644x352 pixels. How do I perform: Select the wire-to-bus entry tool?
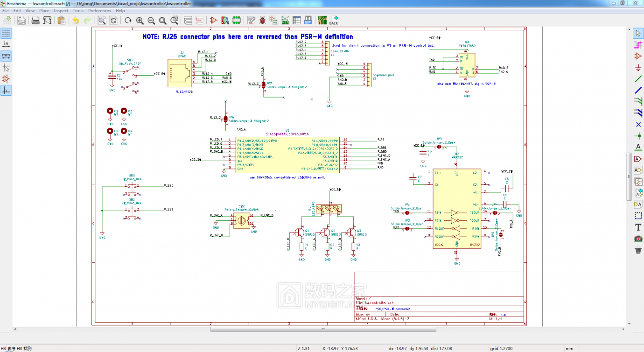tap(638, 102)
